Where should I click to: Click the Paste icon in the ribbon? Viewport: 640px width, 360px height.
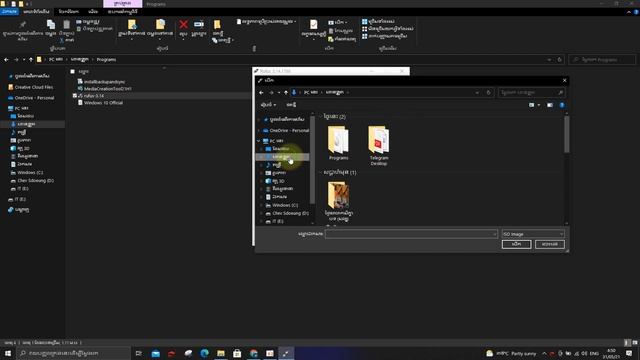pos(66,25)
